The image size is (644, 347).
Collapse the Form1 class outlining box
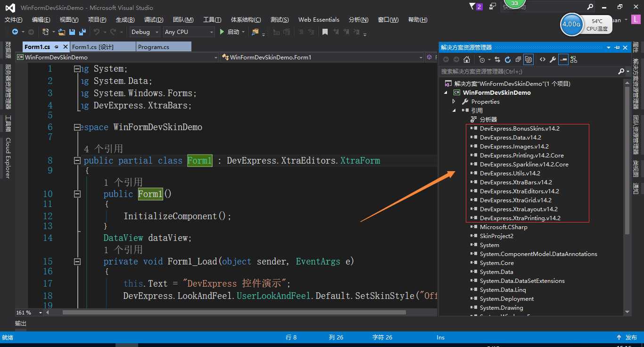[77, 161]
